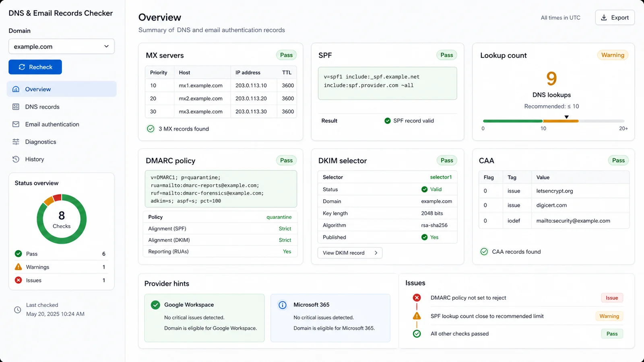
Task: Click the Pass badge on CAA card
Action: click(618, 160)
